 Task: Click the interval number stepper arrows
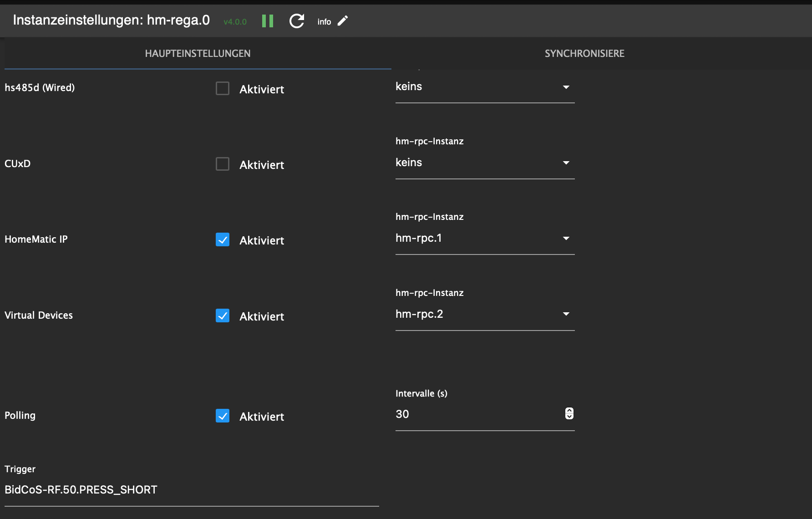click(569, 413)
